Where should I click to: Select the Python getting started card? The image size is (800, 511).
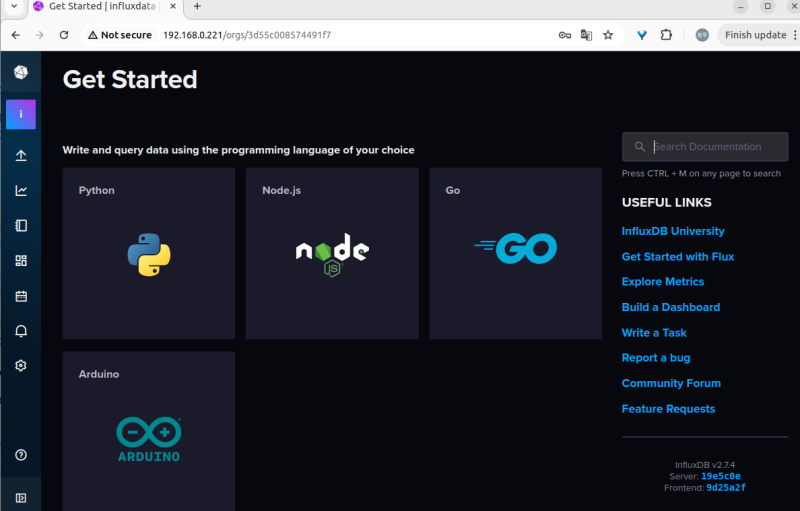click(x=148, y=253)
